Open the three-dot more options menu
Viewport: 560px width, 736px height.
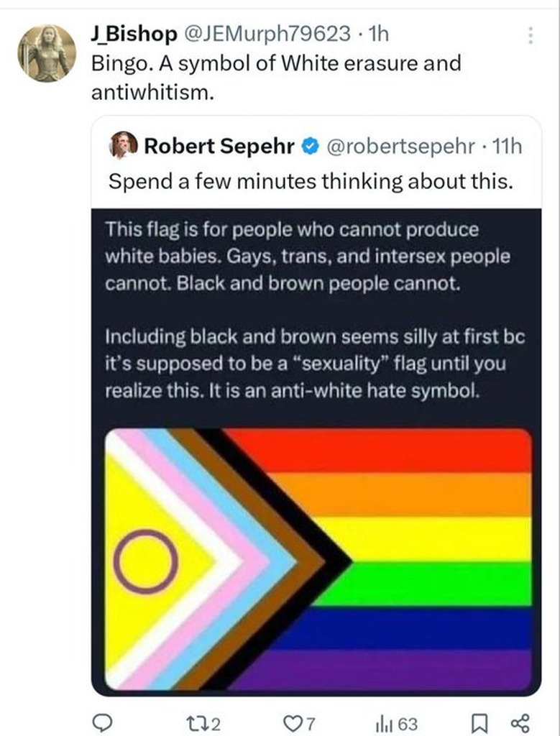(531, 35)
